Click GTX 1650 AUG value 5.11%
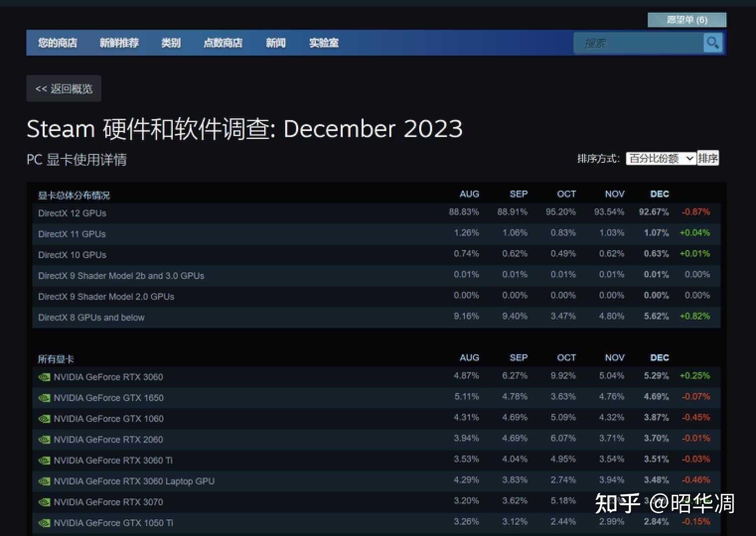 pos(466,397)
